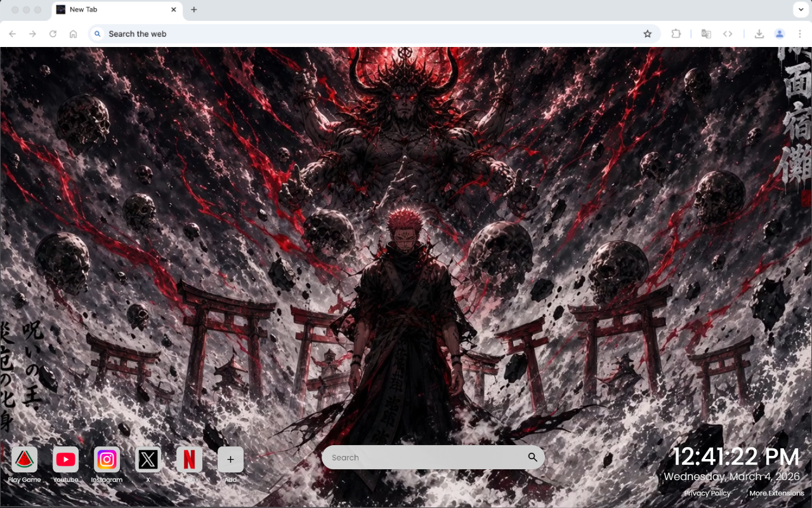
Task: Click the magnifier icon in page search box
Action: click(532, 457)
